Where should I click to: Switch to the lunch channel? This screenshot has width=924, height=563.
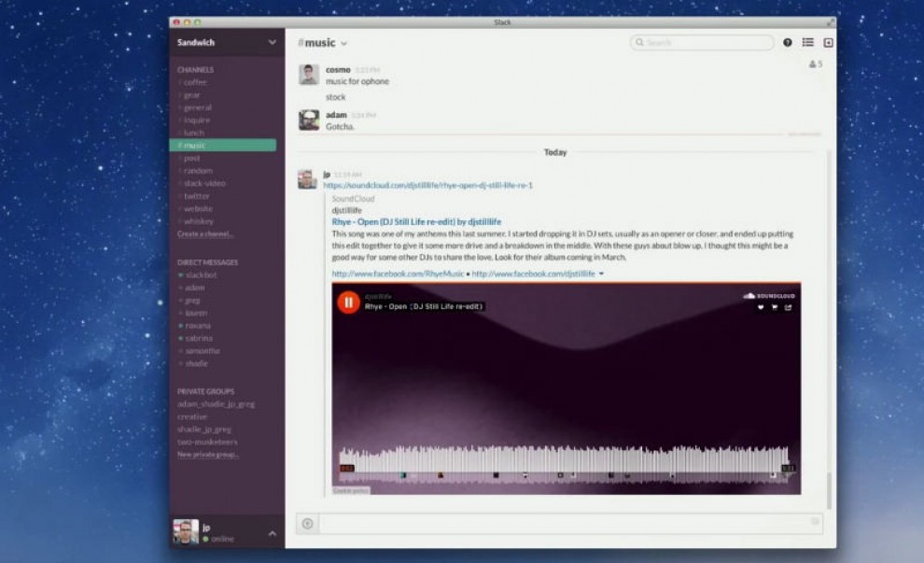(194, 134)
